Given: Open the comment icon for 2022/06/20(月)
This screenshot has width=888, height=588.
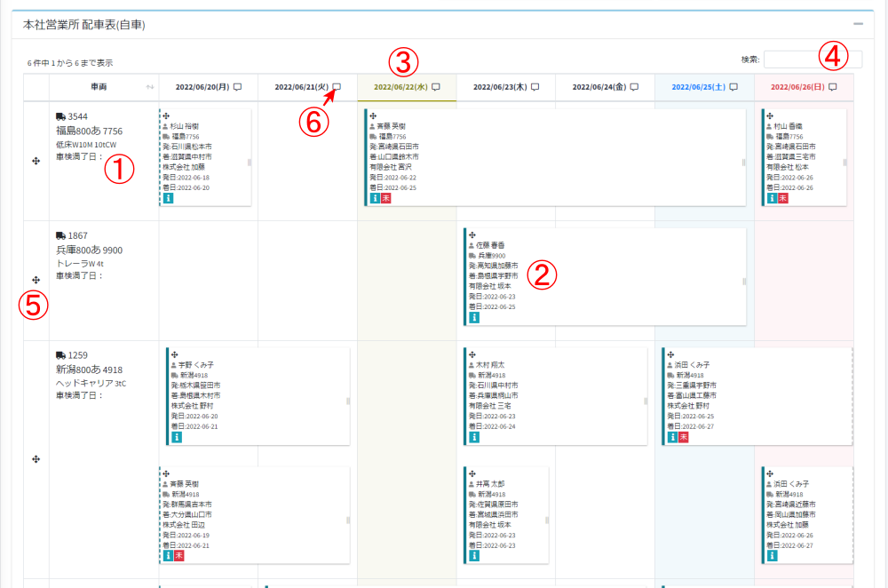Looking at the screenshot, I should click(x=237, y=87).
